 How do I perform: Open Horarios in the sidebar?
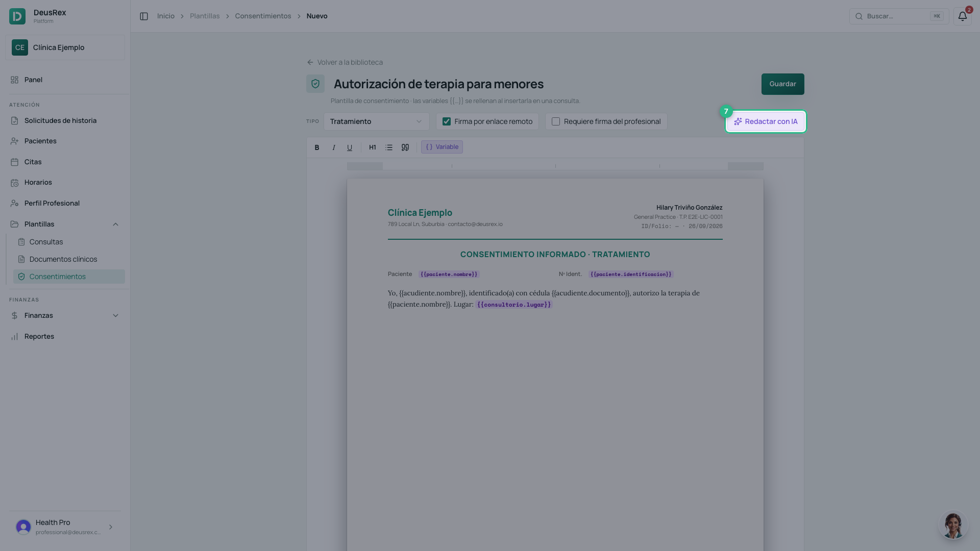pos(65,183)
